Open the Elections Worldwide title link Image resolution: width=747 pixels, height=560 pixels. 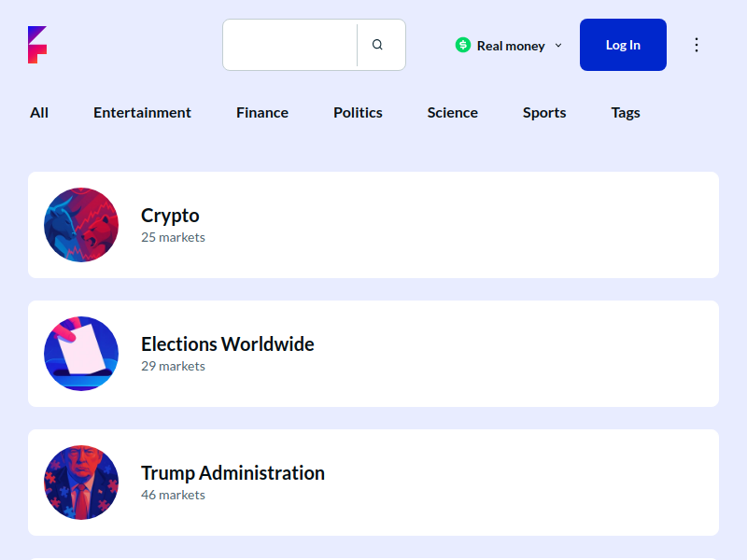point(227,344)
